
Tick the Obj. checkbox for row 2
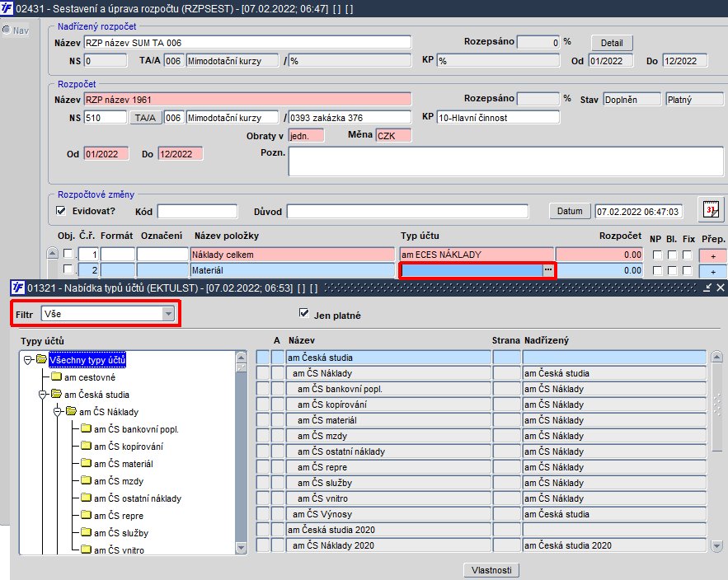point(68,269)
